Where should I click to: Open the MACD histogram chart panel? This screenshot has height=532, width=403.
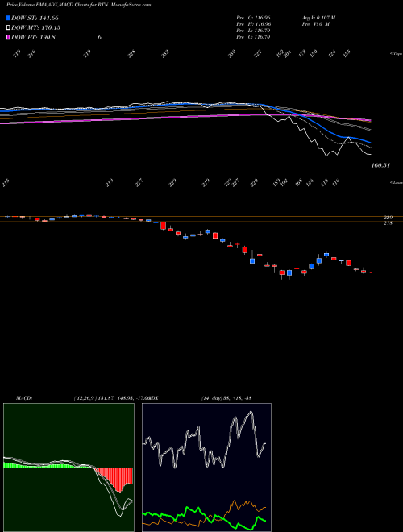(69, 468)
